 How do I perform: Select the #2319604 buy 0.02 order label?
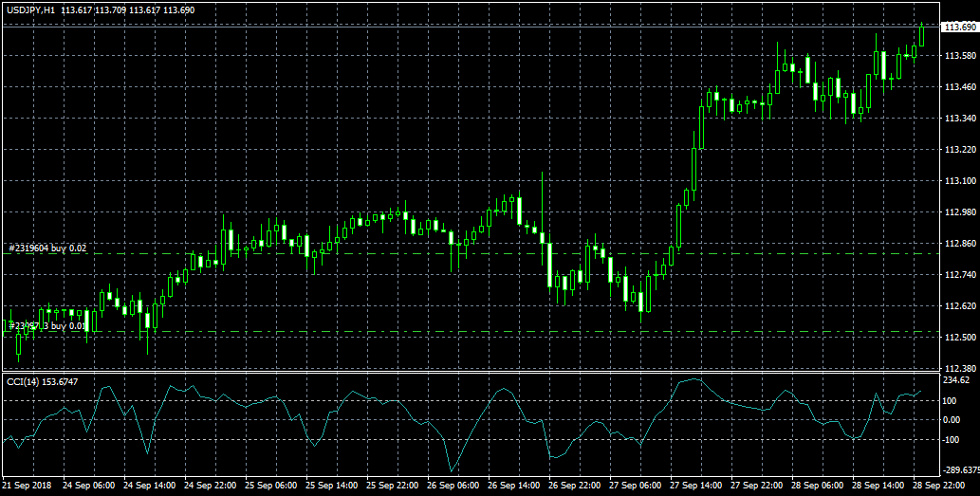click(x=47, y=248)
